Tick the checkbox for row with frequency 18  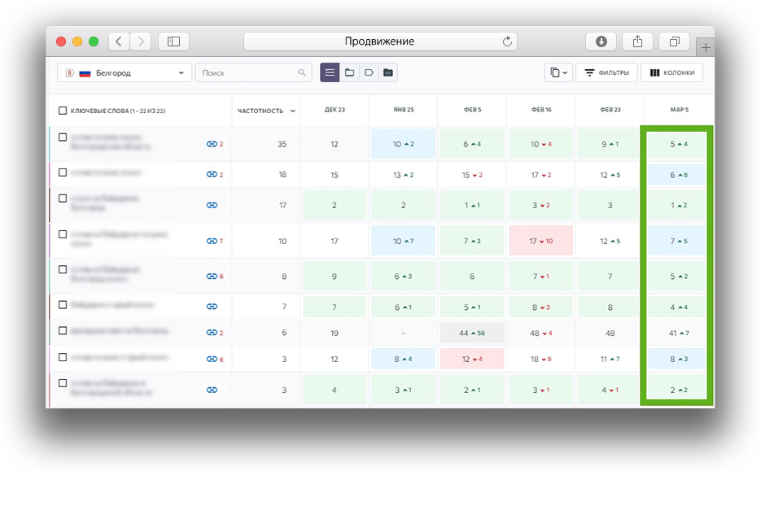coord(63,172)
